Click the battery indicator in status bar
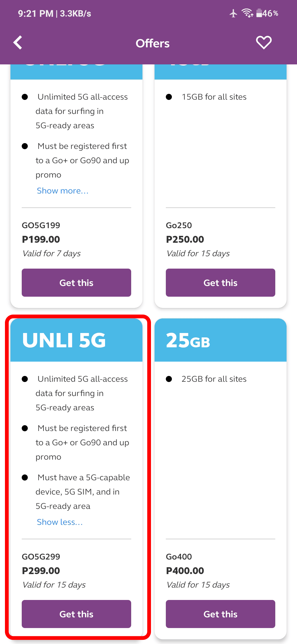Viewport: 297px width, 644px height. pos(259,13)
